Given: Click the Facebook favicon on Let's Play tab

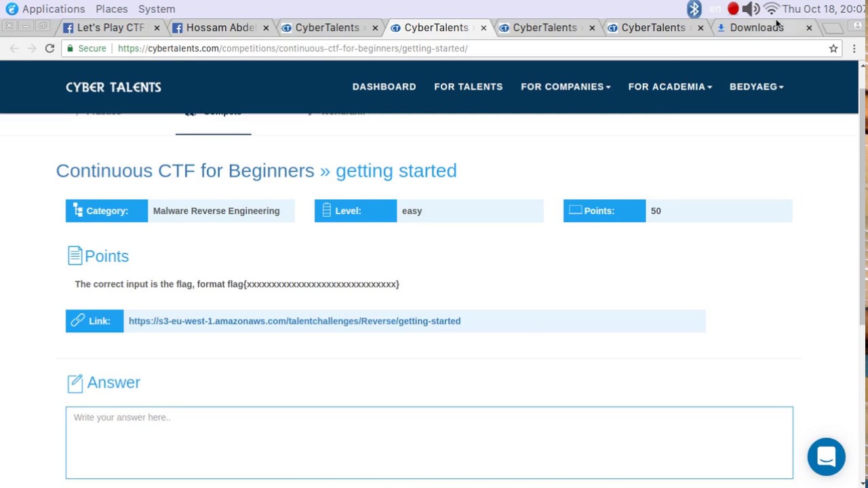Looking at the screenshot, I should tap(68, 28).
